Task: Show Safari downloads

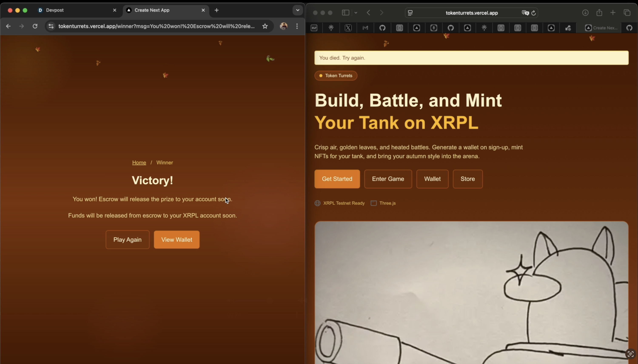Action: [x=585, y=13]
